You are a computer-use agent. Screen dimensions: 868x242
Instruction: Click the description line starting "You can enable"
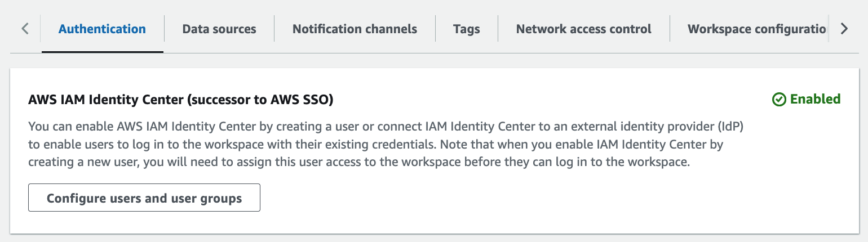(225, 126)
